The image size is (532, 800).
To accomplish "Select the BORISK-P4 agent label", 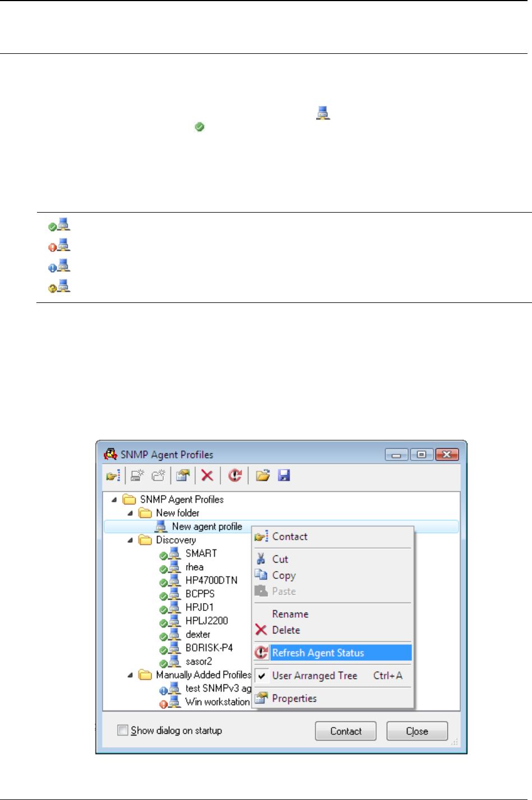I will point(209,647).
